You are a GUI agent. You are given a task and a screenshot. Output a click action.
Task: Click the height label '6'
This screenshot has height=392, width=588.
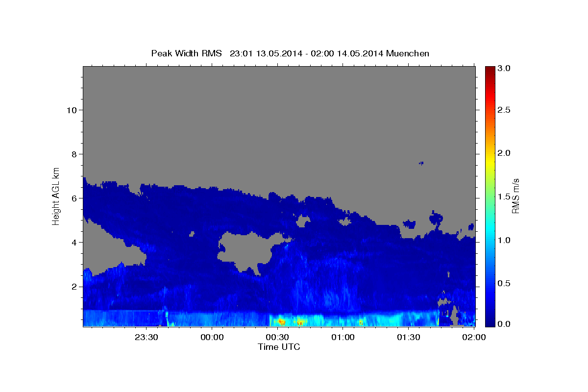coord(73,198)
